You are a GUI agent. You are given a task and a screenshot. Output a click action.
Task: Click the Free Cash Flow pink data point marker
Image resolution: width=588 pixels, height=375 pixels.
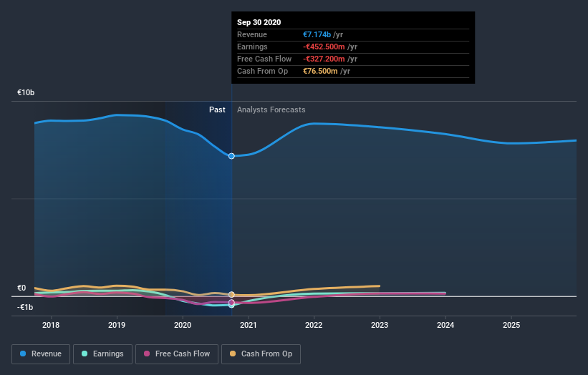(231, 302)
